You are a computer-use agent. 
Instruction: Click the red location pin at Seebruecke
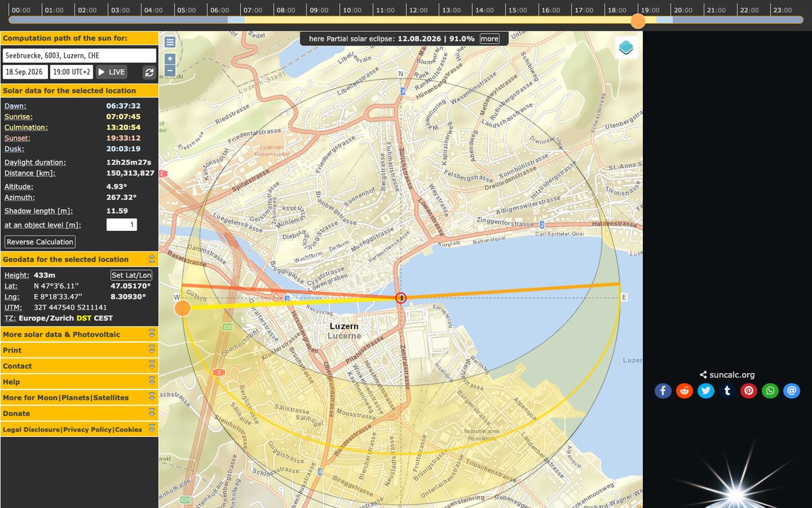tap(401, 297)
